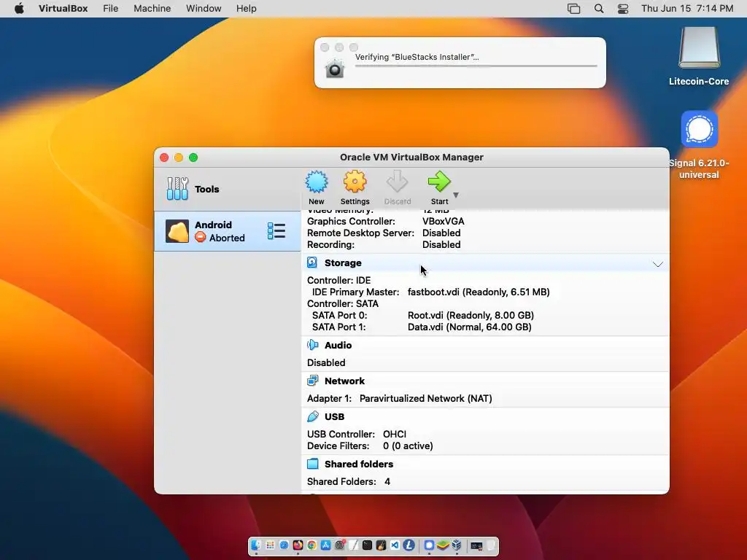Image resolution: width=747 pixels, height=560 pixels.
Task: Open Litecoin app from the Dock
Action: [x=409, y=545]
